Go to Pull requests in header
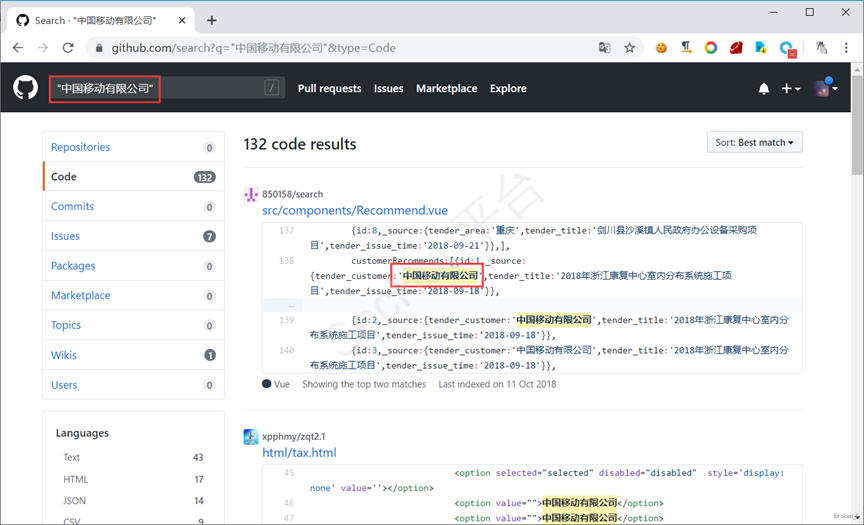The image size is (864, 525). click(x=329, y=89)
